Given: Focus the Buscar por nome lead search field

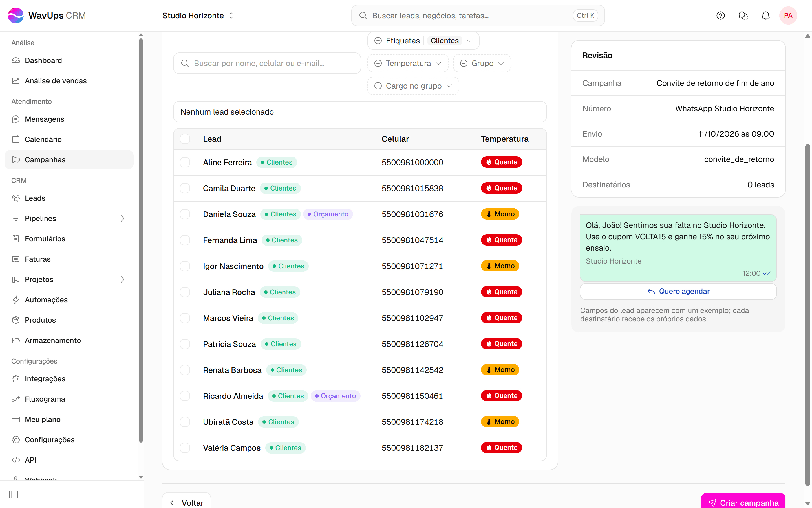Looking at the screenshot, I should (x=267, y=63).
